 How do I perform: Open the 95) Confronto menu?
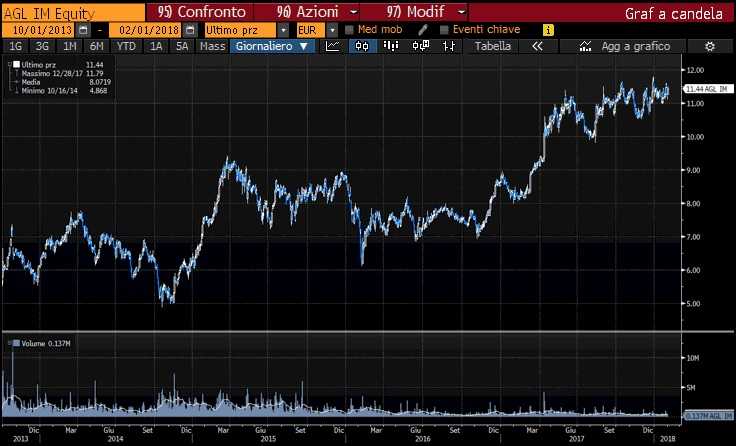click(201, 12)
